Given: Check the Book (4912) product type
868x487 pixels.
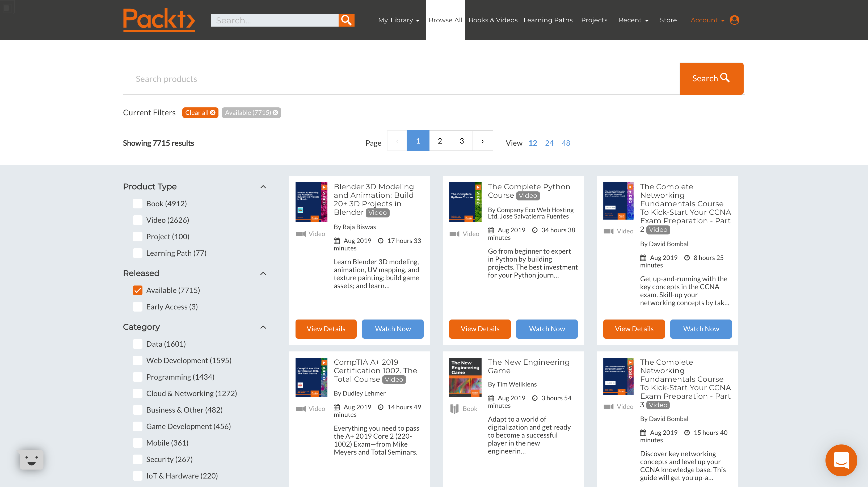Looking at the screenshot, I should 137,204.
